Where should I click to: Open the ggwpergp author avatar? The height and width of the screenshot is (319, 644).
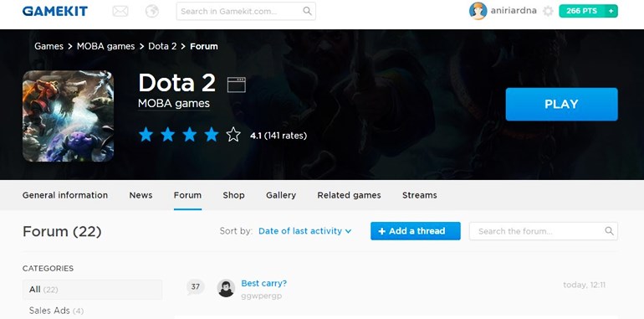click(226, 288)
